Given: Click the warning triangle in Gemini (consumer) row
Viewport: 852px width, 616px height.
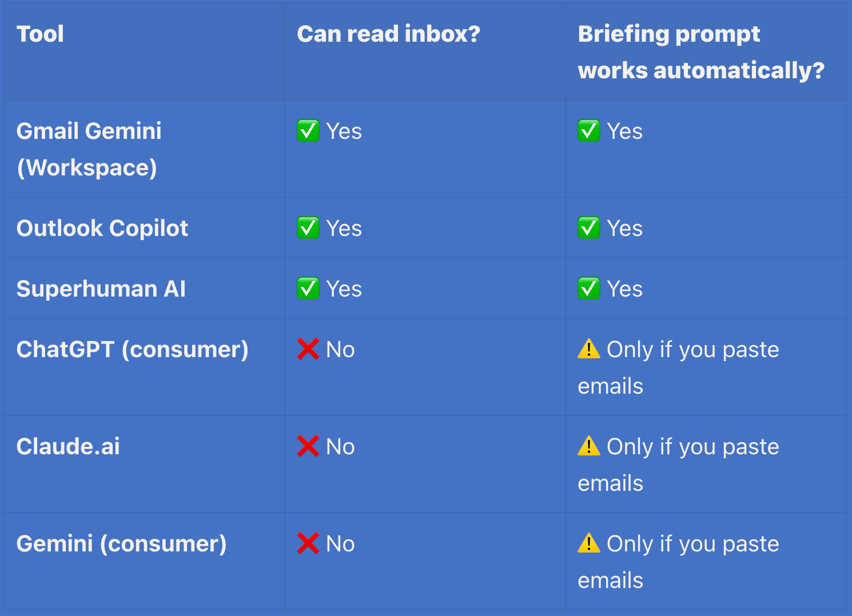Looking at the screenshot, I should point(589,543).
